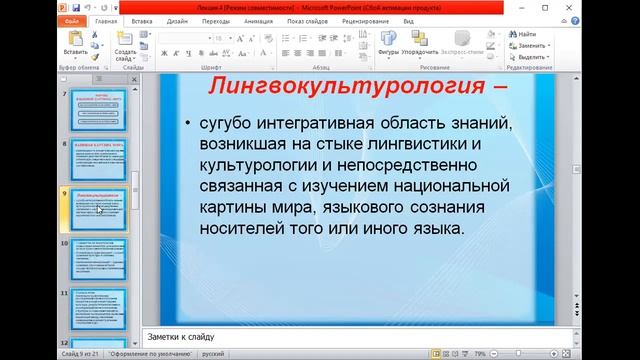Click the zoom slider handle

tap(518, 354)
